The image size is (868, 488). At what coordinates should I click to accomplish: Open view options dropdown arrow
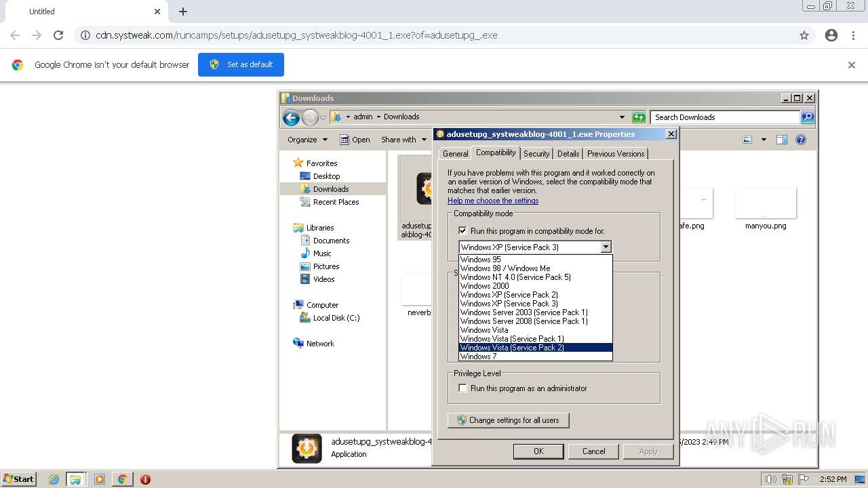[x=764, y=140]
